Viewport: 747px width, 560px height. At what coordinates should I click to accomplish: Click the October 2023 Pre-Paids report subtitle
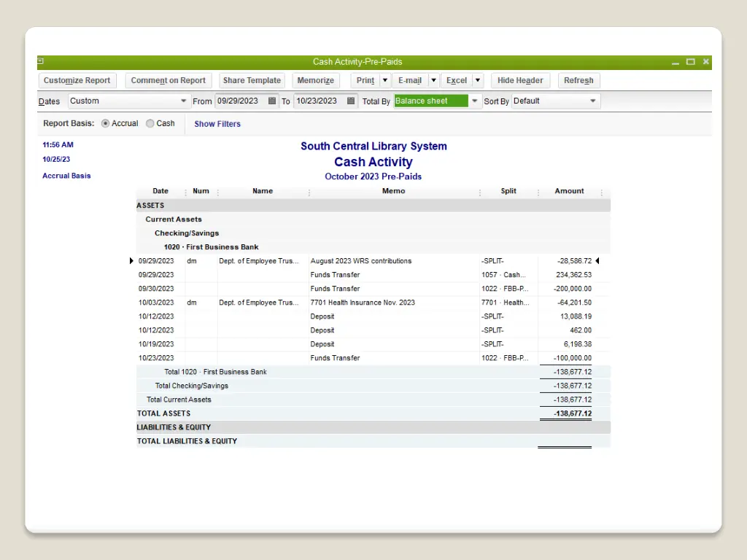pyautogui.click(x=373, y=176)
